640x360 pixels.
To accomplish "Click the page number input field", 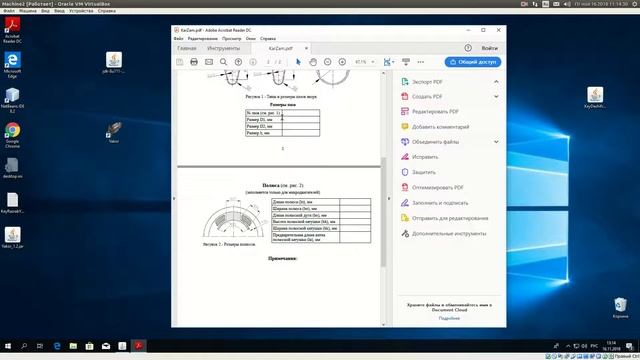I will tap(268, 62).
